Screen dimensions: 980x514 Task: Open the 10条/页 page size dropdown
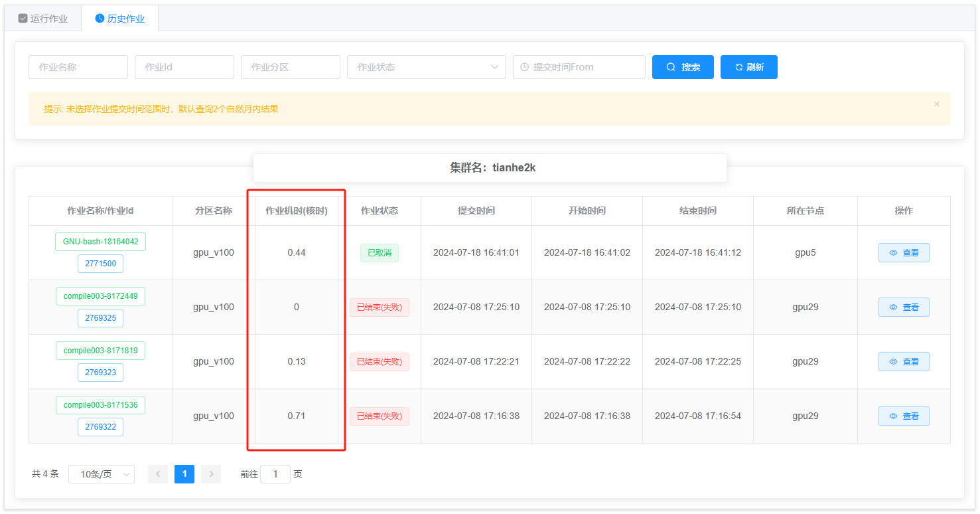point(102,474)
